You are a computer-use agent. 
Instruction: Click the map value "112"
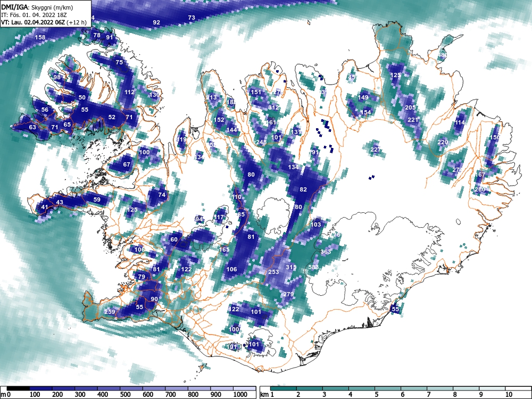tap(130, 92)
